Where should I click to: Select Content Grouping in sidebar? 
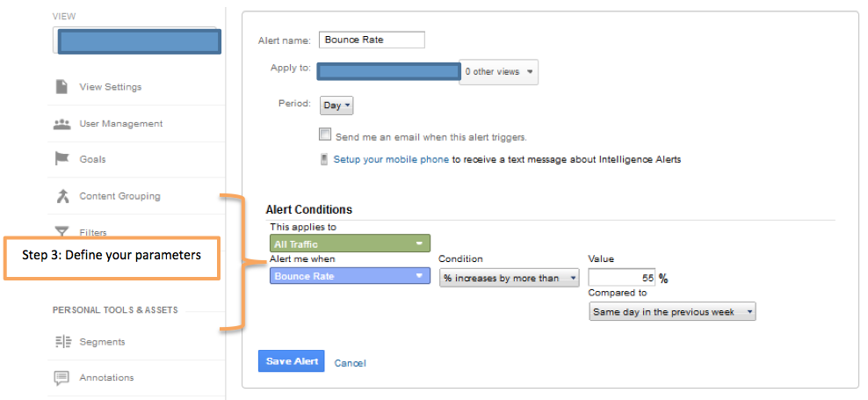click(x=119, y=196)
